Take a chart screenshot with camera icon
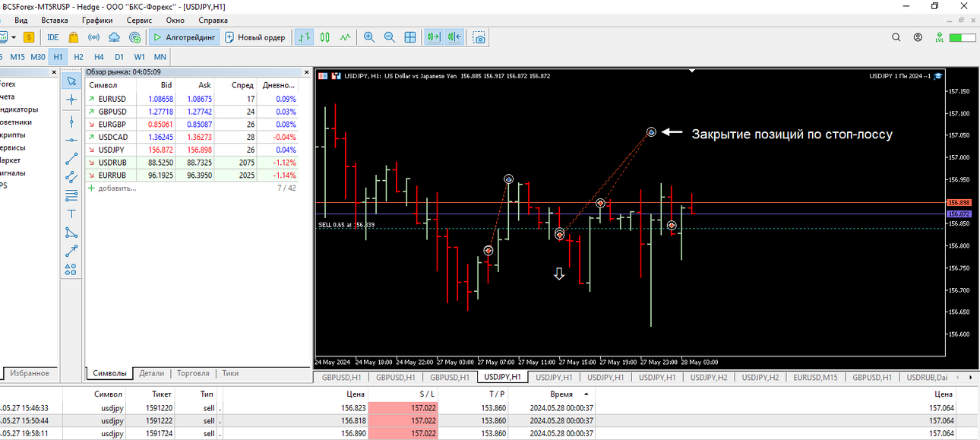Viewport: 980px width, 440px height. [479, 36]
